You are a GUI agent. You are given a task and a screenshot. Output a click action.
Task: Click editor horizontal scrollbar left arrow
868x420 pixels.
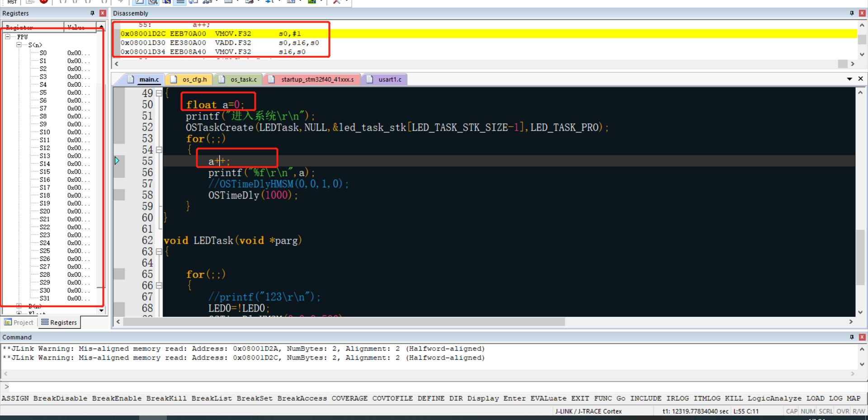118,322
